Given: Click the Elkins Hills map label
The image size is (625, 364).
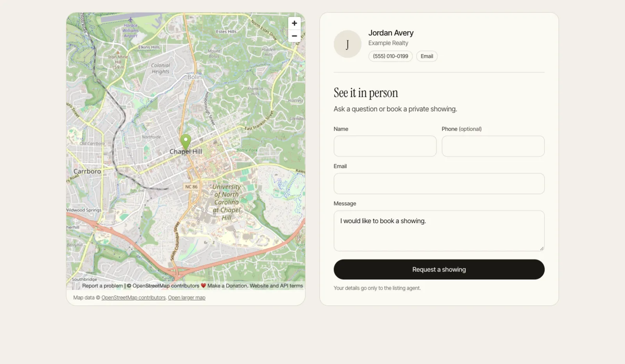Looking at the screenshot, I should pyautogui.click(x=149, y=47).
